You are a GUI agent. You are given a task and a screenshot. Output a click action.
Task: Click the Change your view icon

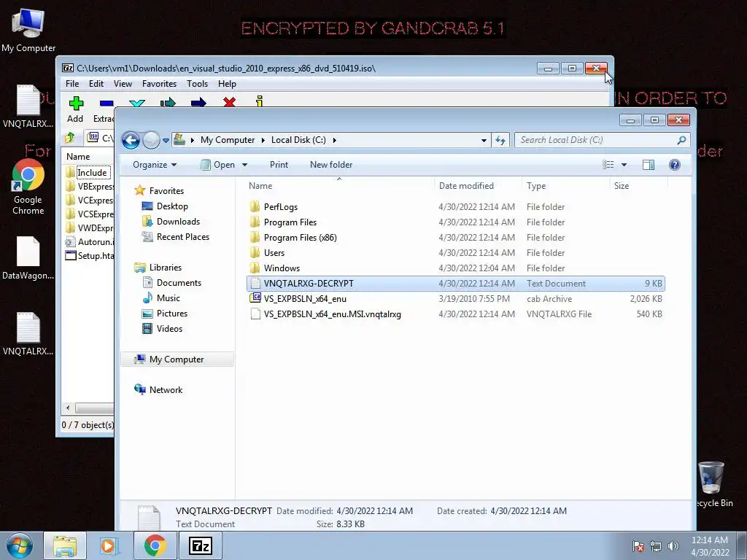(608, 165)
